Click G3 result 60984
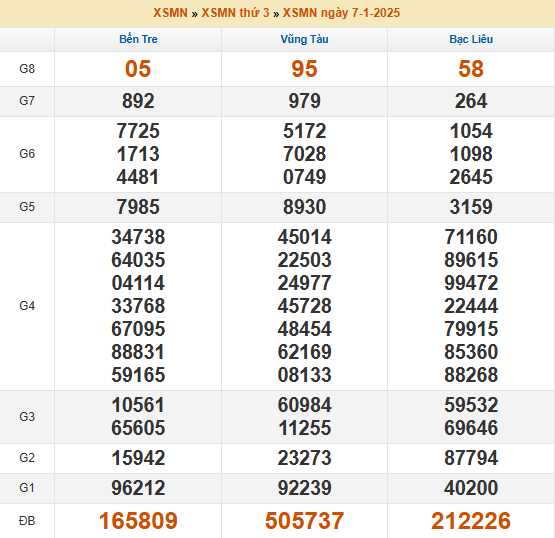Image resolution: width=555 pixels, height=538 pixels. [304, 405]
